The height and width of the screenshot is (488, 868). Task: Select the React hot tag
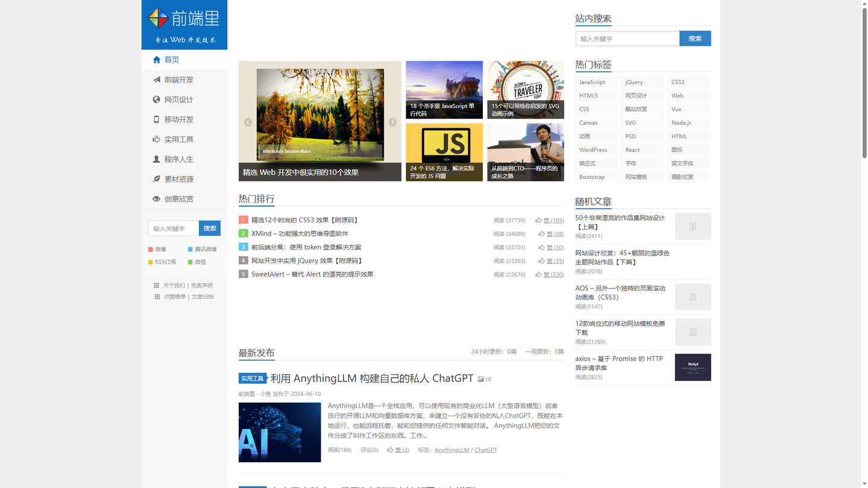[643, 150]
